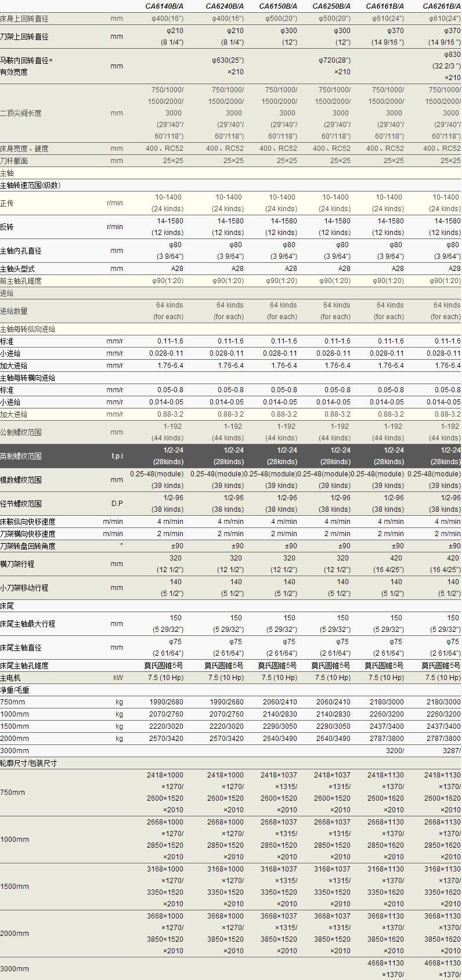462x980 pixels.
Task: Click the CA6161B/A cross slide travel 420
Action: click(x=396, y=558)
